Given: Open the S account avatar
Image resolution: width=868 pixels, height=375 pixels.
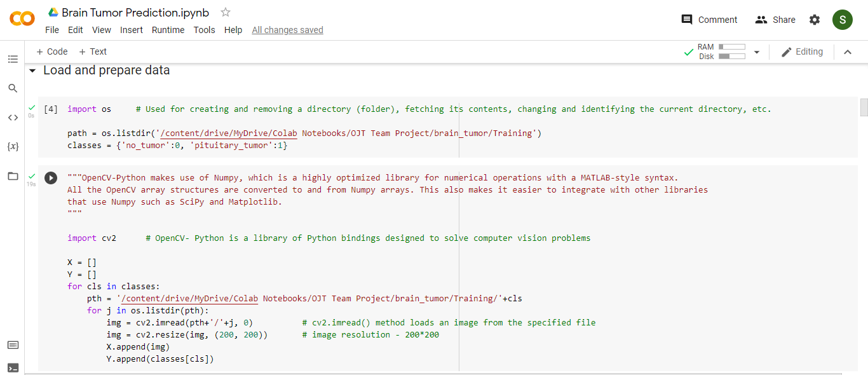Looking at the screenshot, I should pyautogui.click(x=843, y=20).
